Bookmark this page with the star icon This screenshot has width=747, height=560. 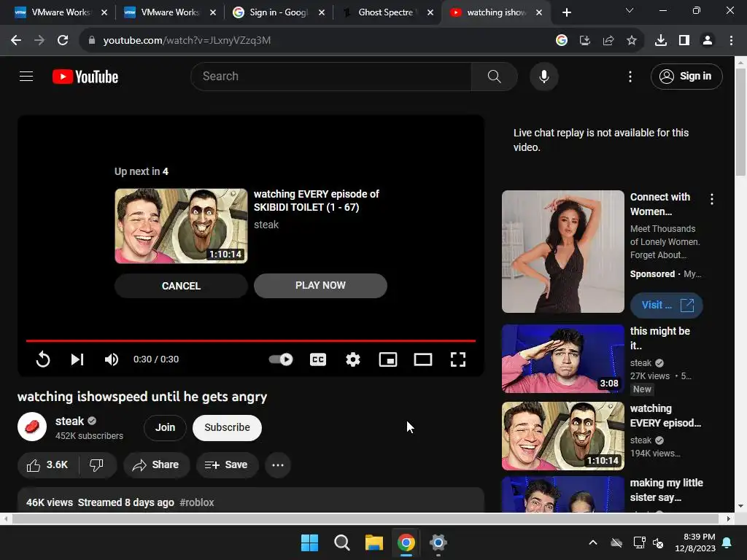click(x=631, y=41)
